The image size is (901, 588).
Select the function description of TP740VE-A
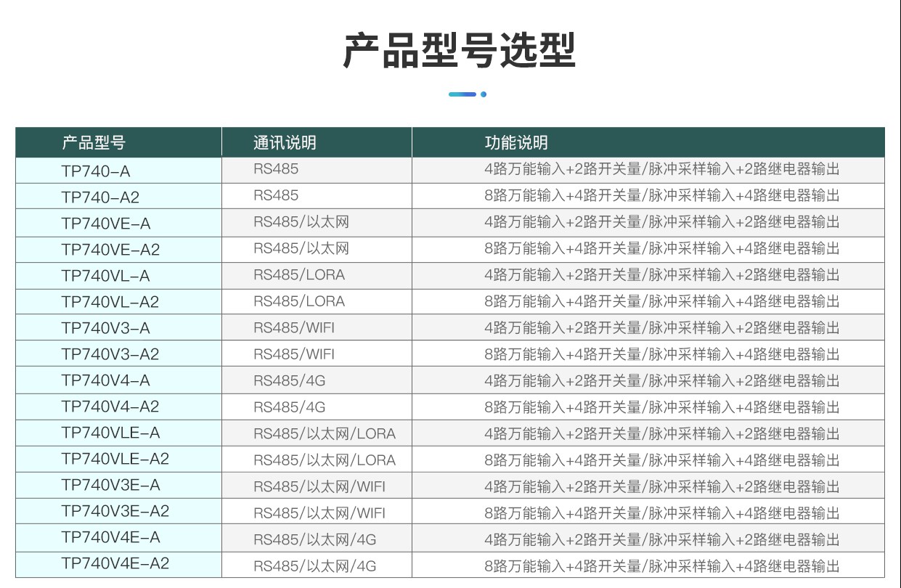click(x=662, y=221)
